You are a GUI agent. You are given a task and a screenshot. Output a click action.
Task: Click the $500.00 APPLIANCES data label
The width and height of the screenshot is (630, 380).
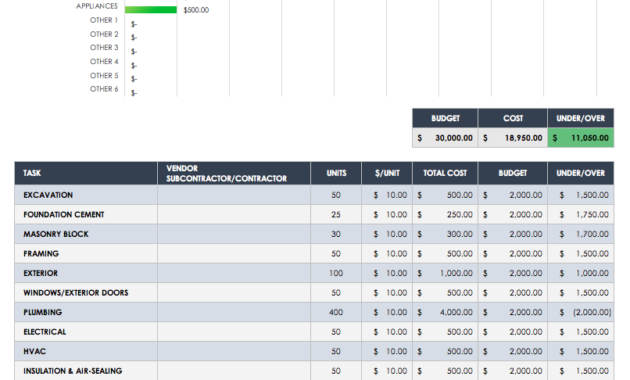(196, 10)
